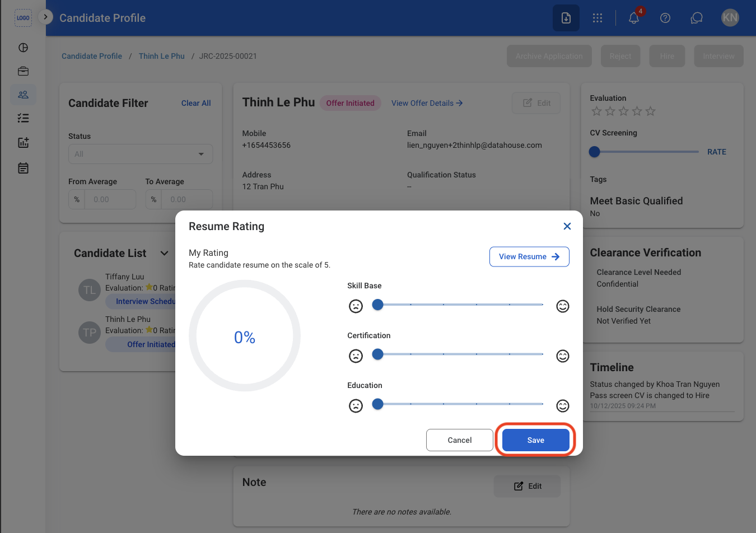
Task: Click the happy face for Education
Action: coord(563,405)
